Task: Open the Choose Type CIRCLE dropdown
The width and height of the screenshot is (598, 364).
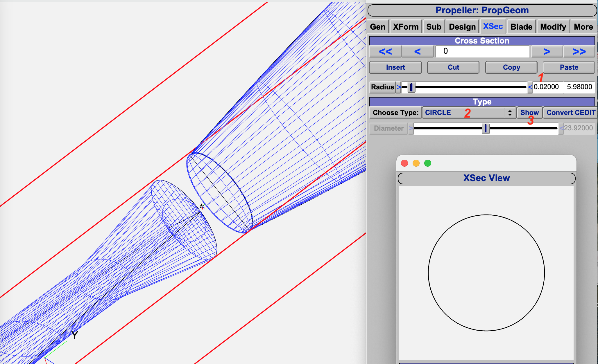Action: 463,113
